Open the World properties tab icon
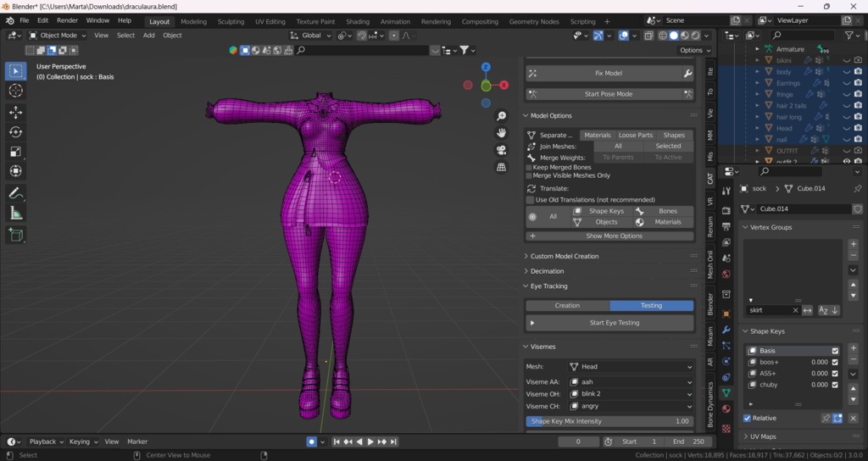 click(726, 274)
